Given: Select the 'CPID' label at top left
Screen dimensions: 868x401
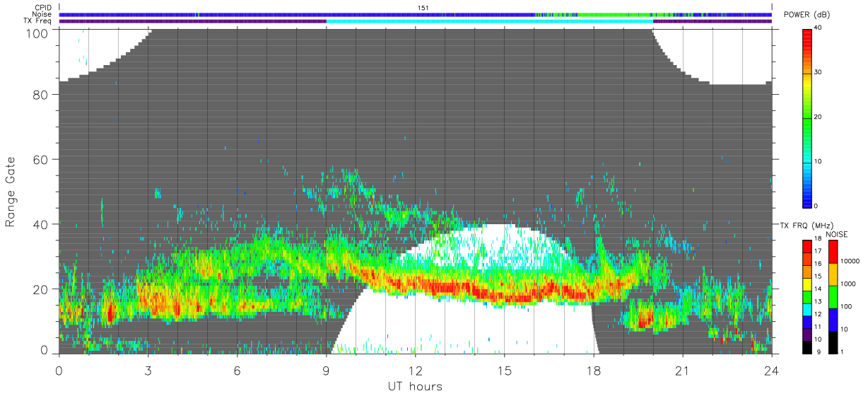Looking at the screenshot, I should click(x=44, y=8).
